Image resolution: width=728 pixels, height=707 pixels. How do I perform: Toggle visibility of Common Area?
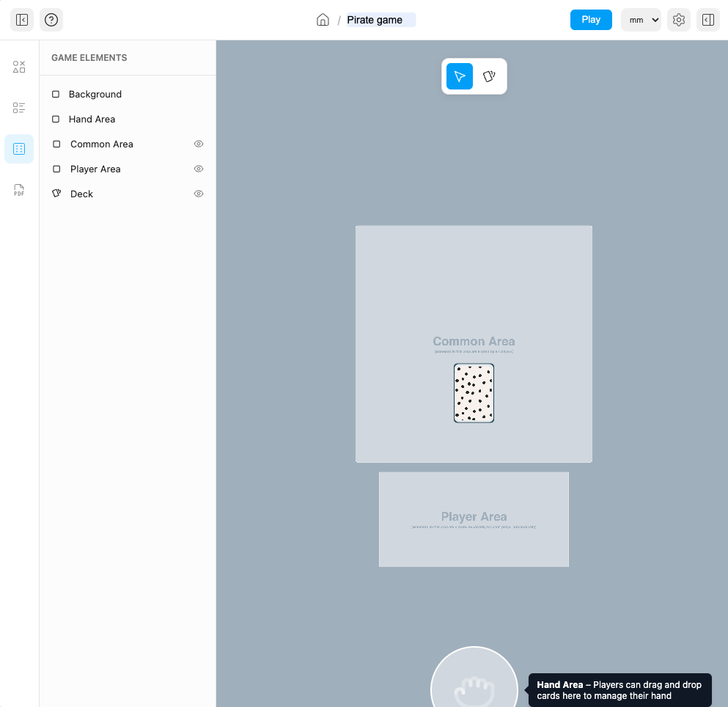(x=199, y=144)
